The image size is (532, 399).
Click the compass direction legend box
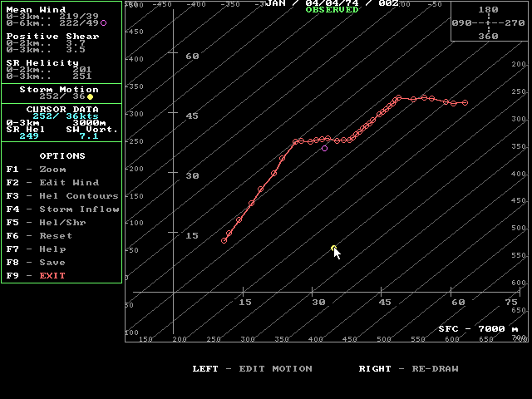tap(489, 21)
